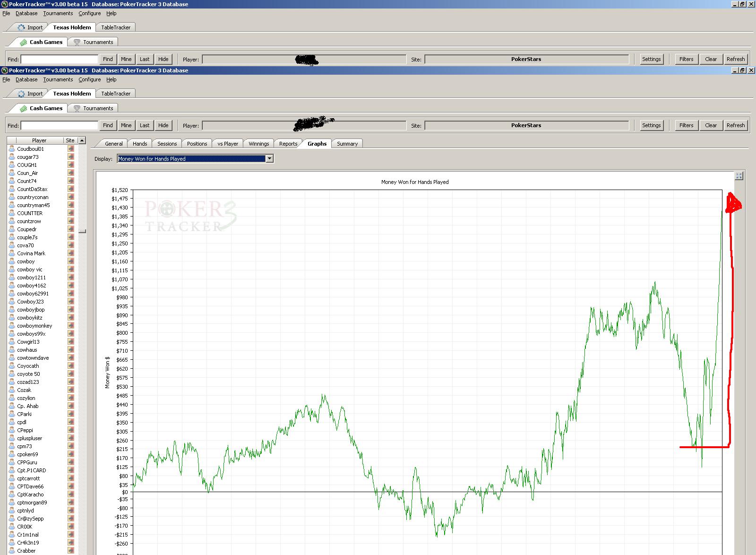This screenshot has height=555, width=756.
Task: Open Filters in the back window
Action: [686, 59]
